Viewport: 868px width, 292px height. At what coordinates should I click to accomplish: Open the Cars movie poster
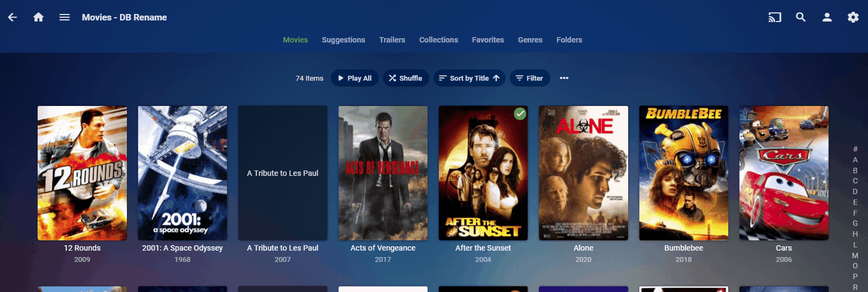coord(784,173)
